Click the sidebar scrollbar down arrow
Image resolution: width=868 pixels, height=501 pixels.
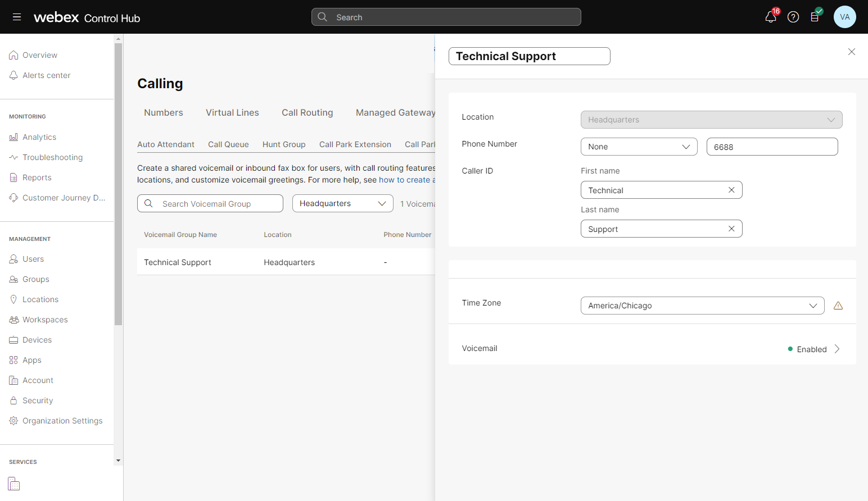(x=118, y=461)
